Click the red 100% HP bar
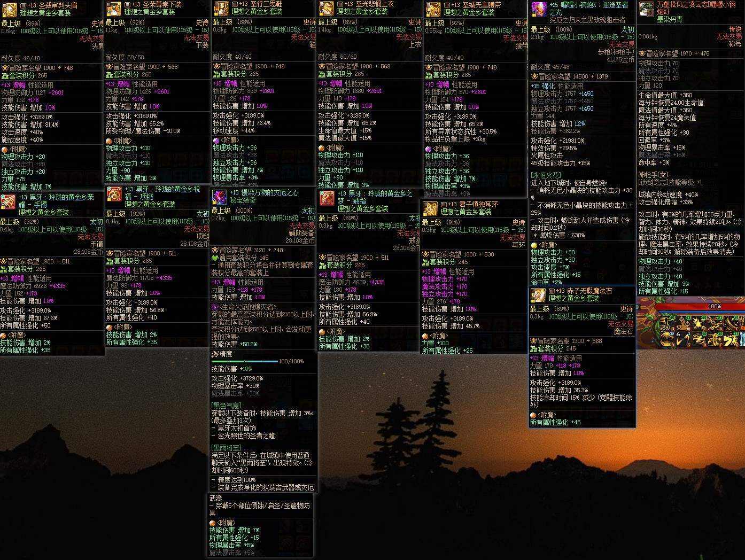The image size is (745, 560). 700,307
